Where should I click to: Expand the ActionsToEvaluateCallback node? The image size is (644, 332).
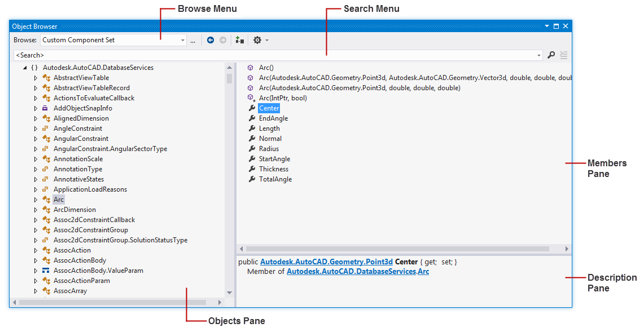point(36,98)
